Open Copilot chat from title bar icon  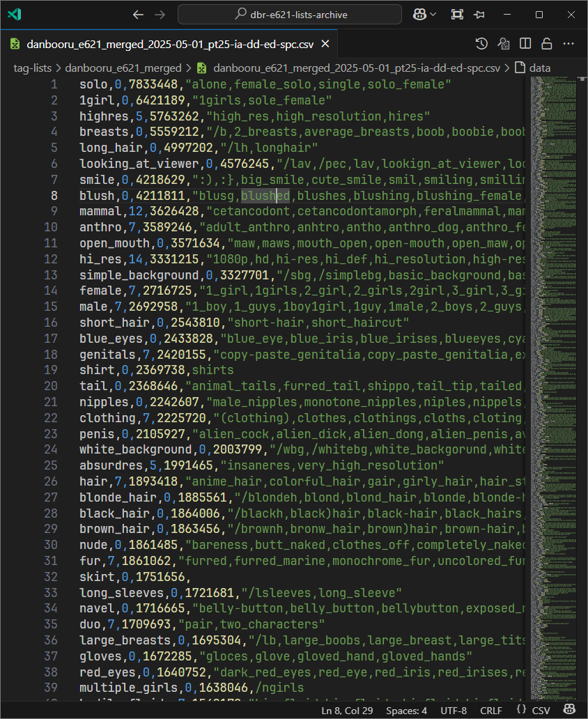pyautogui.click(x=419, y=14)
